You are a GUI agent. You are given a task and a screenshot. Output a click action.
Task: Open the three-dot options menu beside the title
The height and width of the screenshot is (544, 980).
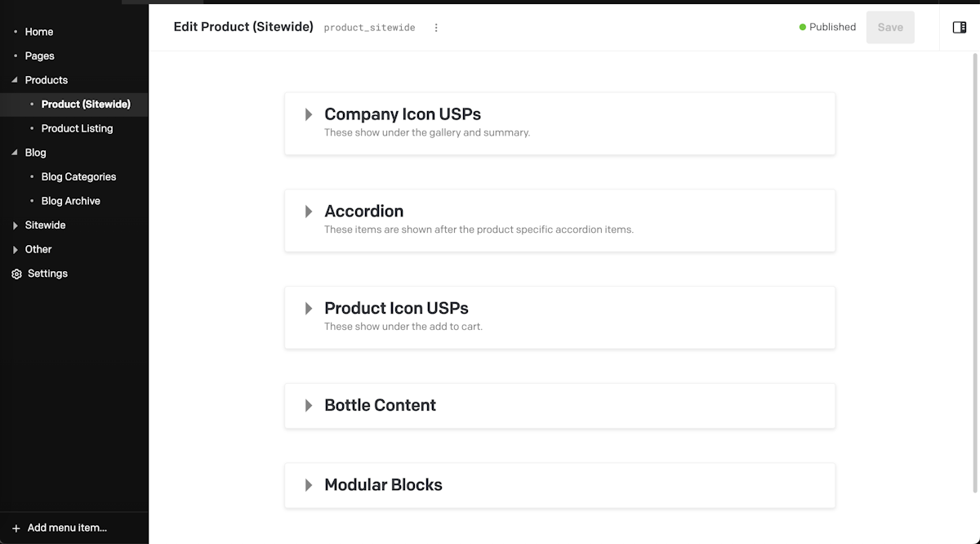coord(436,27)
